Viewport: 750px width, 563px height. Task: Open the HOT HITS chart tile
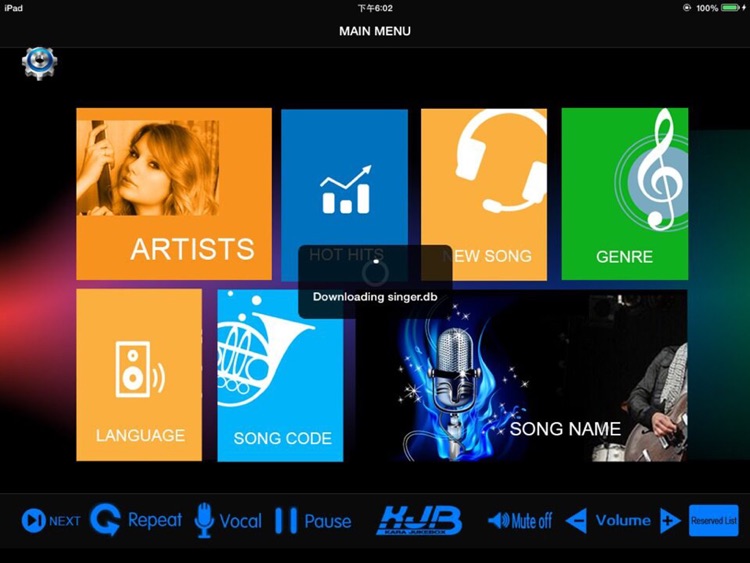344,195
